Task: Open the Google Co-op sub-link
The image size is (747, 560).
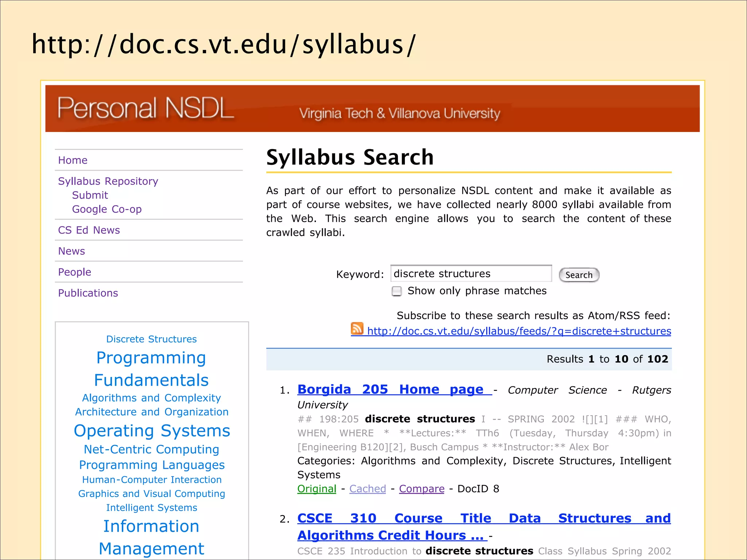Action: (107, 209)
